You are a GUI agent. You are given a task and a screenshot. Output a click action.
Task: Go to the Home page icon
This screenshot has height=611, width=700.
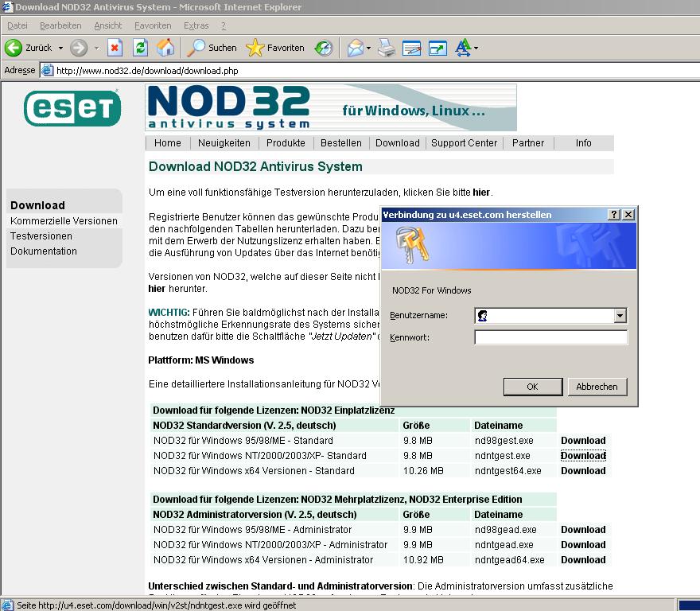pos(165,48)
